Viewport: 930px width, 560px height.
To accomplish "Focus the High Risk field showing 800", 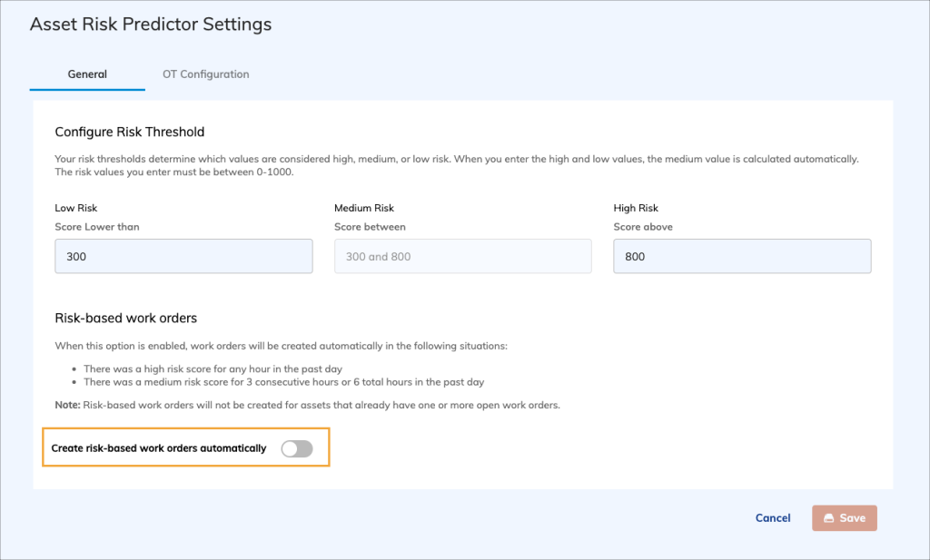I will click(741, 257).
